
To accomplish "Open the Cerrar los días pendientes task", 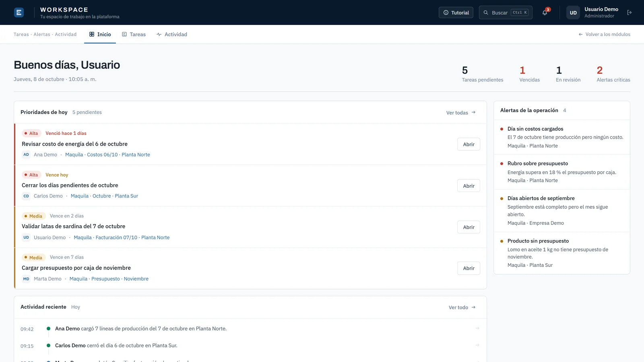I will tap(469, 186).
